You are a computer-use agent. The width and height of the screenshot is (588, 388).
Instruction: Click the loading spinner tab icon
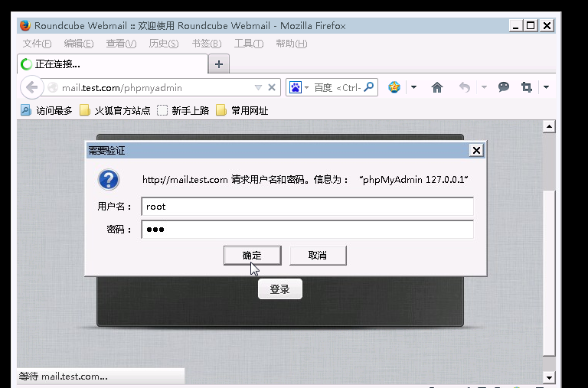pos(26,64)
